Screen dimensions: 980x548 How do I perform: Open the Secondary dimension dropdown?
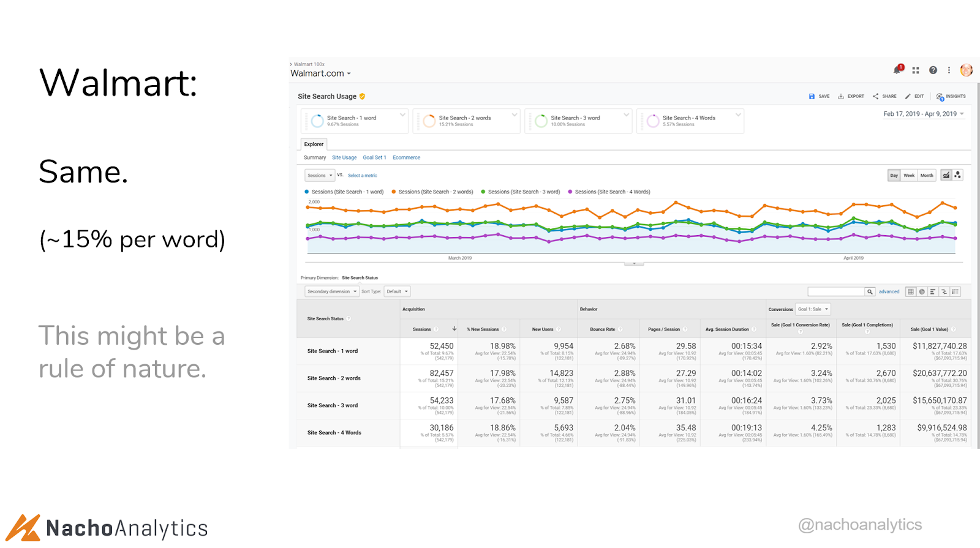coord(332,292)
